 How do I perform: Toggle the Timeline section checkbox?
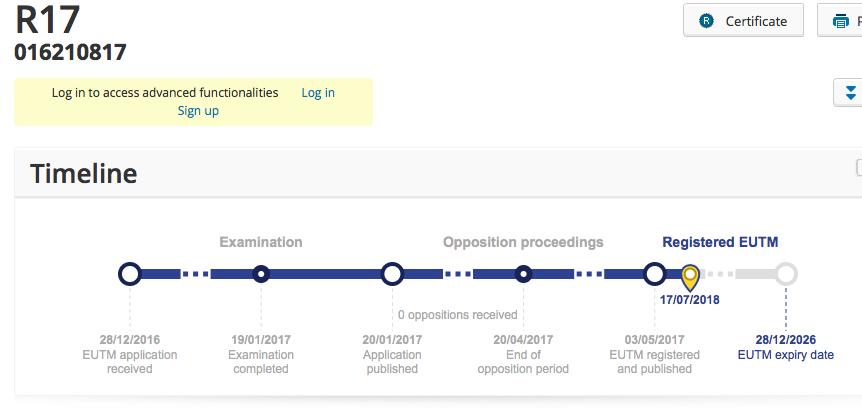(x=858, y=168)
